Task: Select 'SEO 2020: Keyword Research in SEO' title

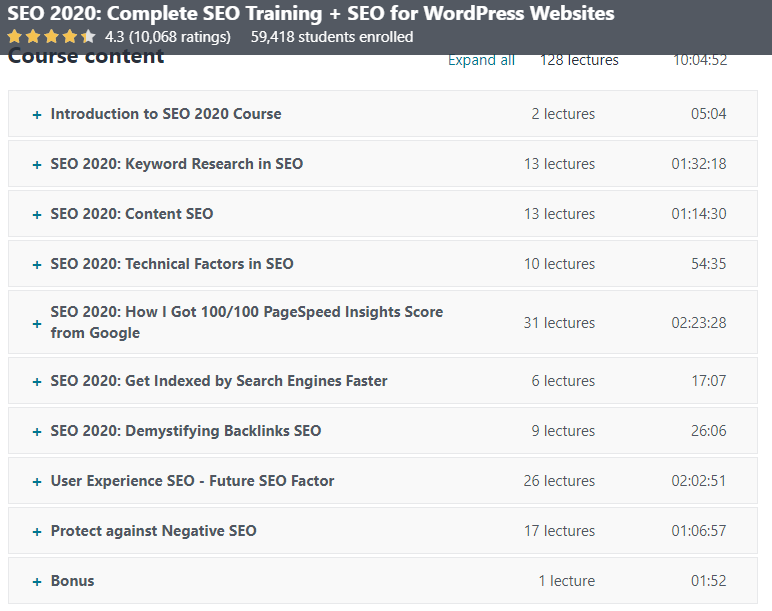Action: click(177, 163)
